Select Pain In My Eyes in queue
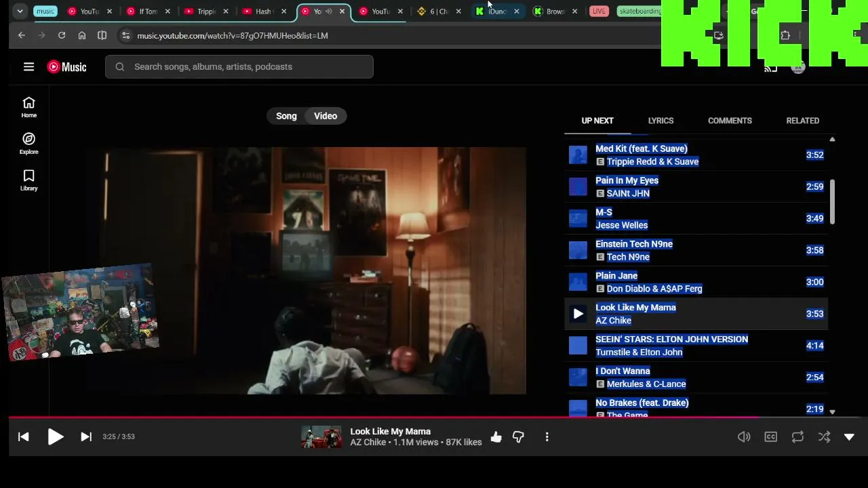Viewport: 868px width, 488px height. point(696,187)
